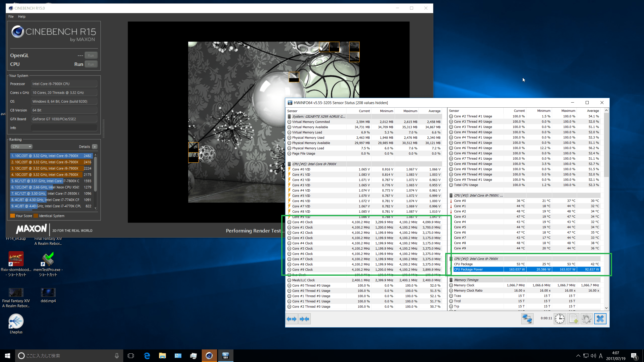The height and width of the screenshot is (362, 644).
Task: Open the memTestPro.exe desktop shortcut
Action: 48,264
